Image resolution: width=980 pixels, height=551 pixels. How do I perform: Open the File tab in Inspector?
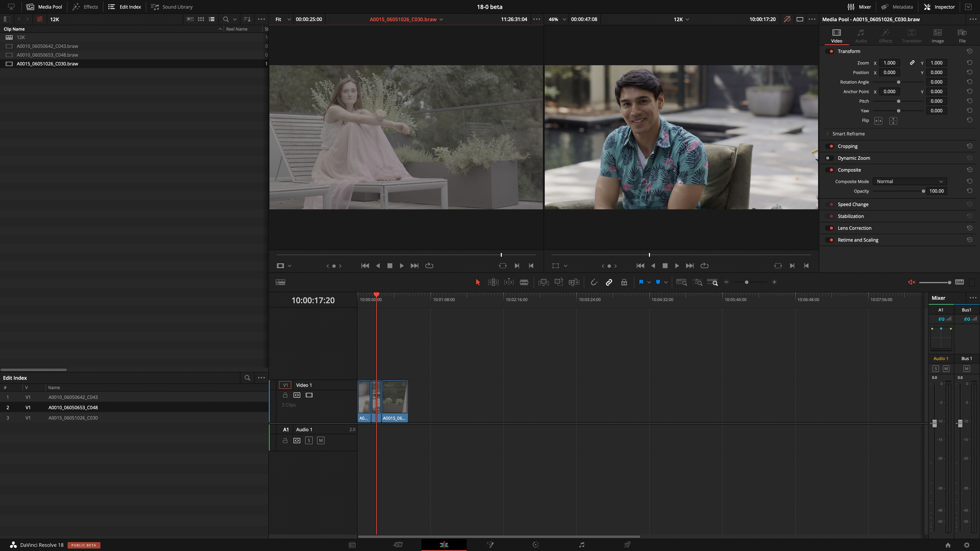click(x=962, y=36)
